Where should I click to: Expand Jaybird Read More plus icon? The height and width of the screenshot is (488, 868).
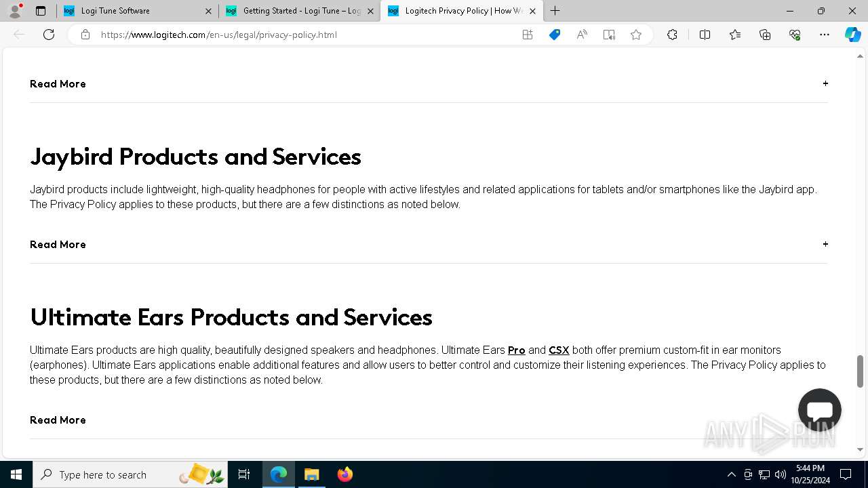pos(825,244)
